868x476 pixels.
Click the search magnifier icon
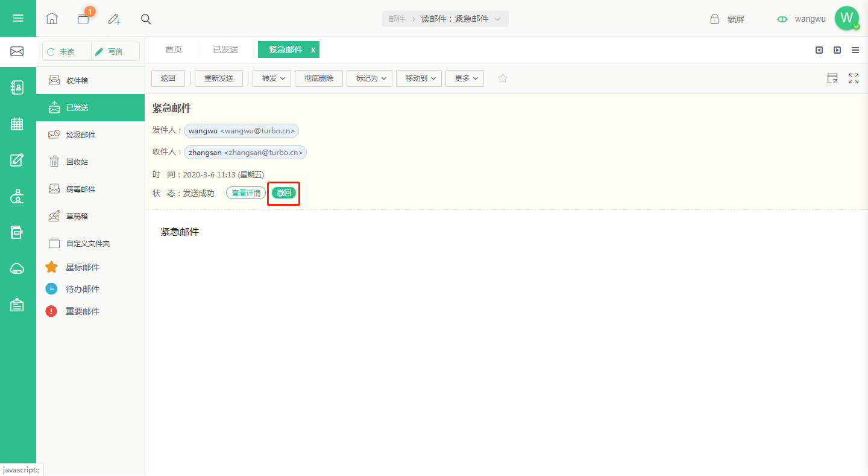pos(146,19)
